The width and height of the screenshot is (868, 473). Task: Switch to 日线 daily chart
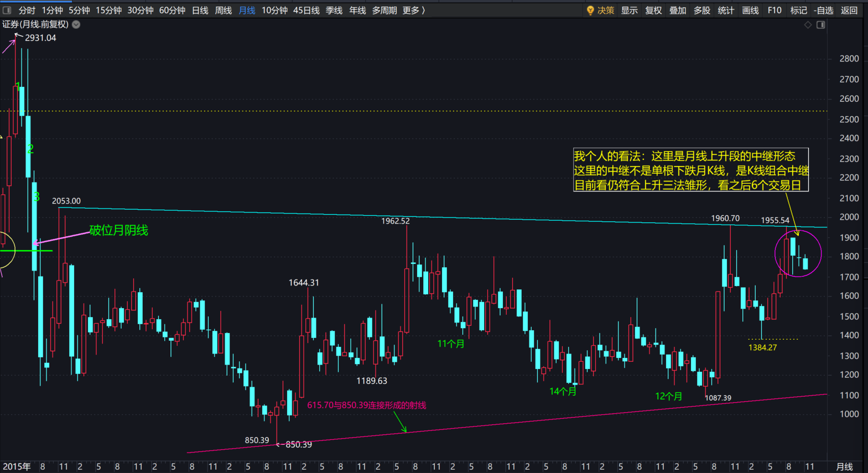pyautogui.click(x=200, y=10)
